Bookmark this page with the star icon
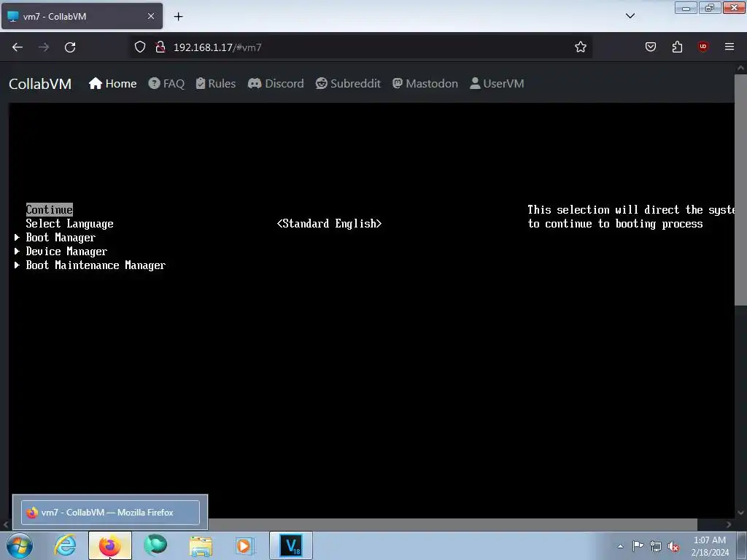This screenshot has height=560, width=747. [x=580, y=47]
